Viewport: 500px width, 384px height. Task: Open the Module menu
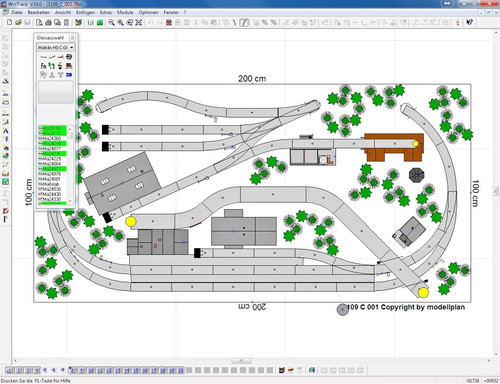pos(125,12)
